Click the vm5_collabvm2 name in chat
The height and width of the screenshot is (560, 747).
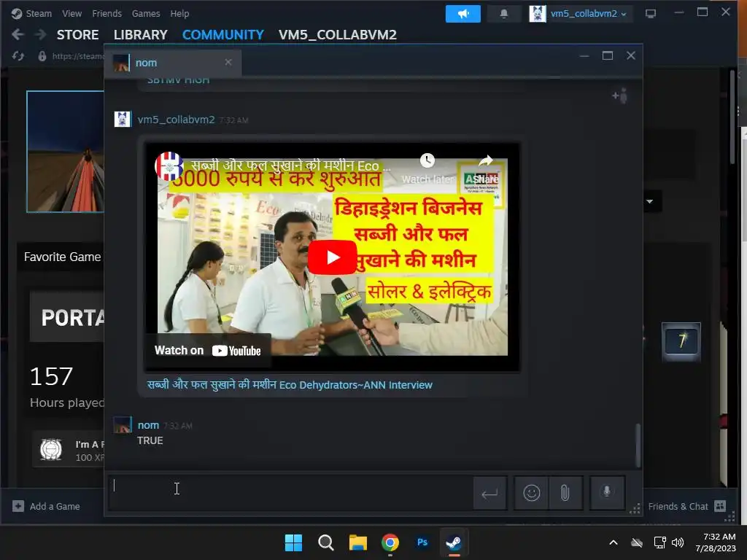[176, 120]
